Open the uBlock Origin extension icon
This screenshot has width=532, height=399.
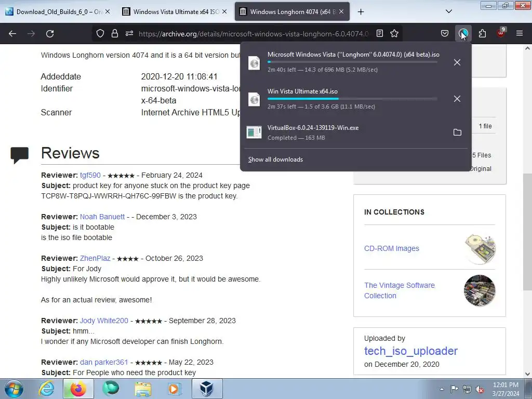pyautogui.click(x=501, y=33)
